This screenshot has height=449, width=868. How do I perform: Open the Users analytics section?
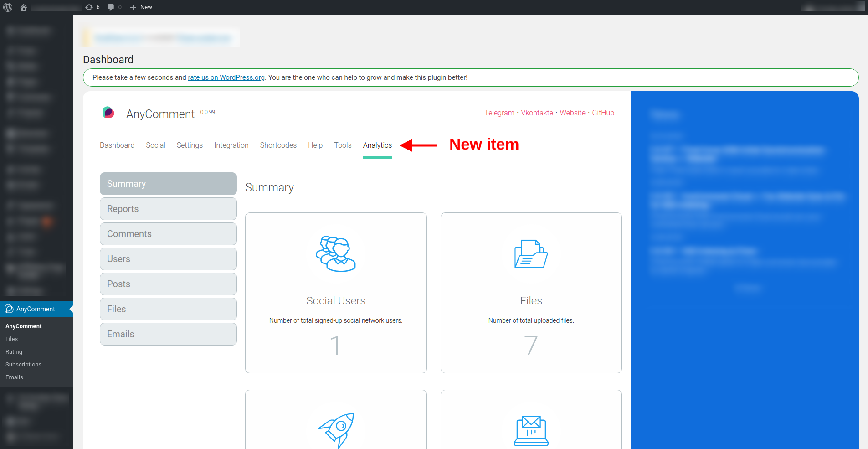click(x=168, y=259)
